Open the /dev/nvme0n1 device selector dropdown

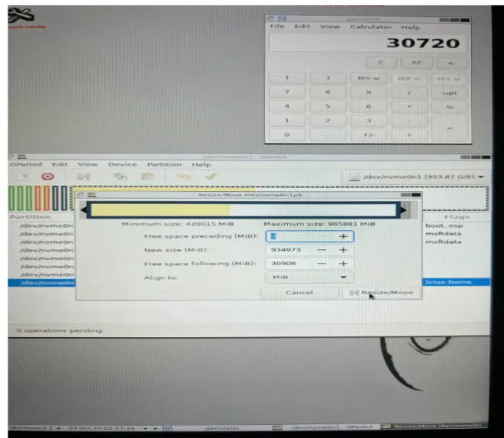[416, 177]
